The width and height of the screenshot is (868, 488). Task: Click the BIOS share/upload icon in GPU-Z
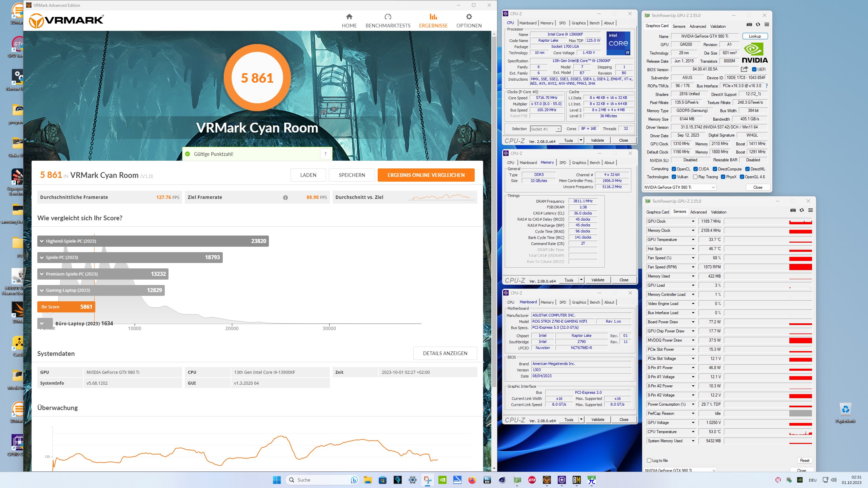point(744,69)
